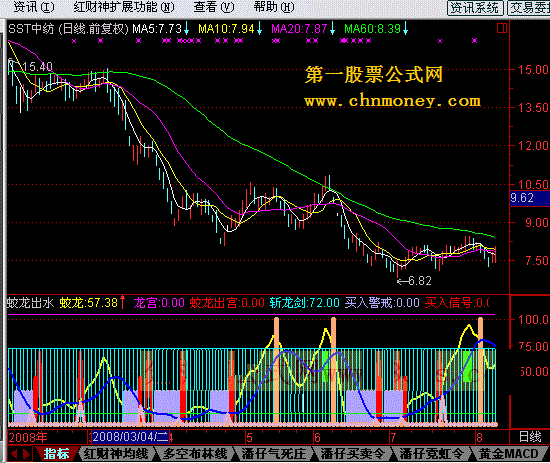Switch to 潘仔气死庄 indicator tab
Viewport: 550px width, 463px height.
274,454
